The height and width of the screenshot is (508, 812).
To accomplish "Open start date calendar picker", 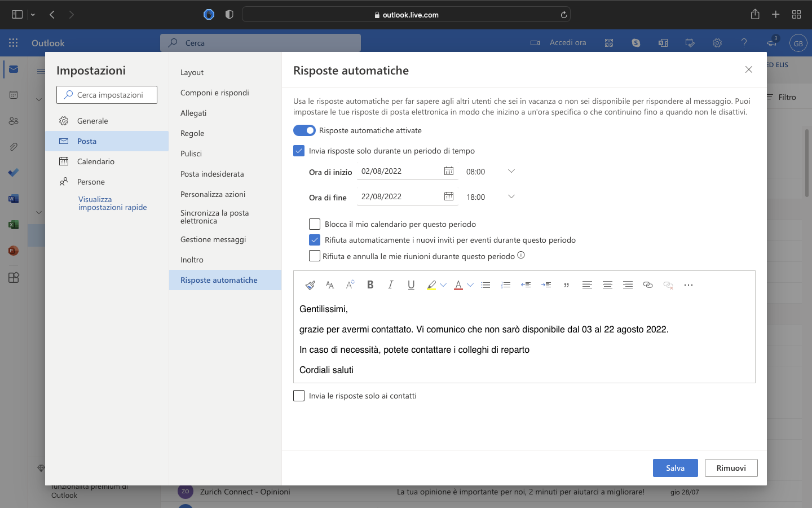I will (x=449, y=171).
